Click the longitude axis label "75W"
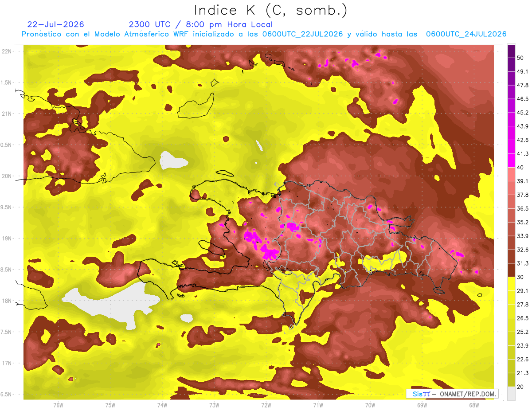Screen dimensions: 532x411 (x=110, y=405)
